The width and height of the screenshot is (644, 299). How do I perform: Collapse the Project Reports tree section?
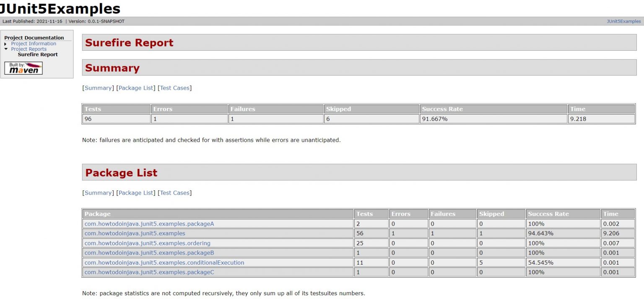[6, 49]
